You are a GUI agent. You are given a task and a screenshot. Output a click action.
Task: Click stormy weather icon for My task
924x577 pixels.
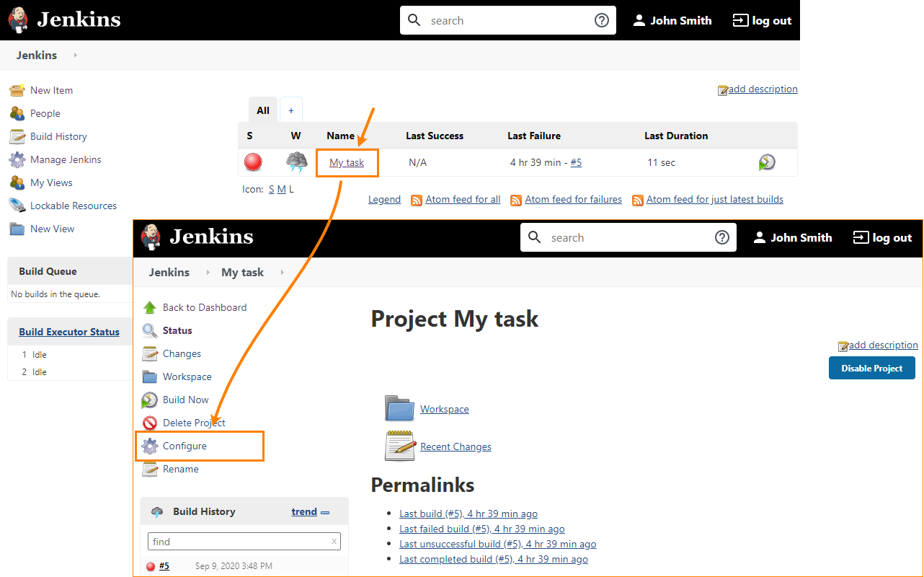click(x=296, y=162)
